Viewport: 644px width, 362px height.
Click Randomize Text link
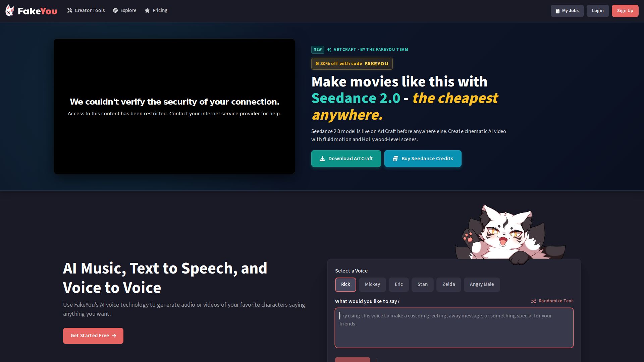(552, 301)
